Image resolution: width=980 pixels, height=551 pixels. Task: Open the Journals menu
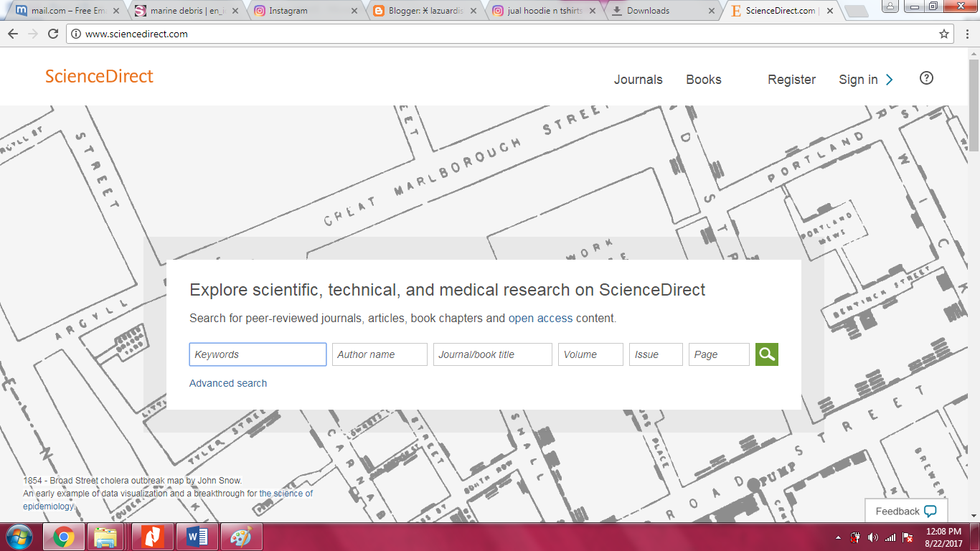[638, 80]
